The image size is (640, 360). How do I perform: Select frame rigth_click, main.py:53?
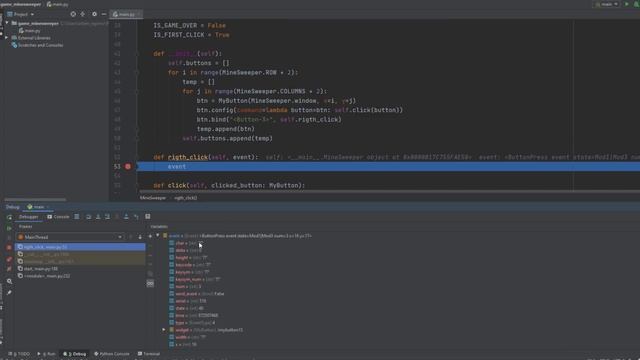point(80,247)
